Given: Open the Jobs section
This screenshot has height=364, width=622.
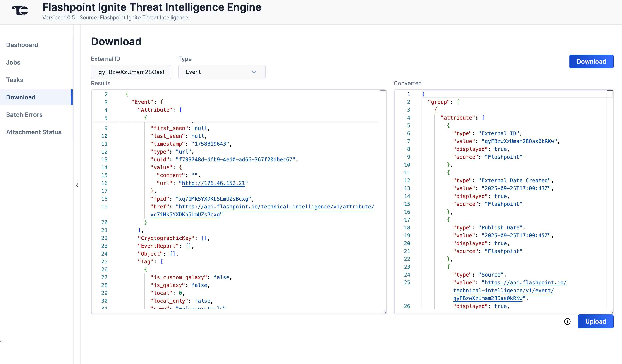Looking at the screenshot, I should (x=13, y=62).
